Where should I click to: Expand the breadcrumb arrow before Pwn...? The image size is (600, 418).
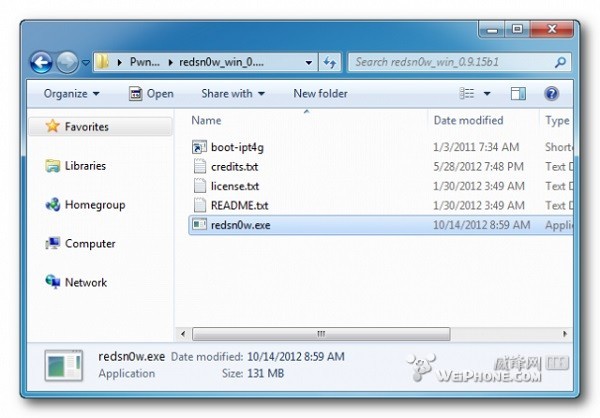click(x=120, y=62)
